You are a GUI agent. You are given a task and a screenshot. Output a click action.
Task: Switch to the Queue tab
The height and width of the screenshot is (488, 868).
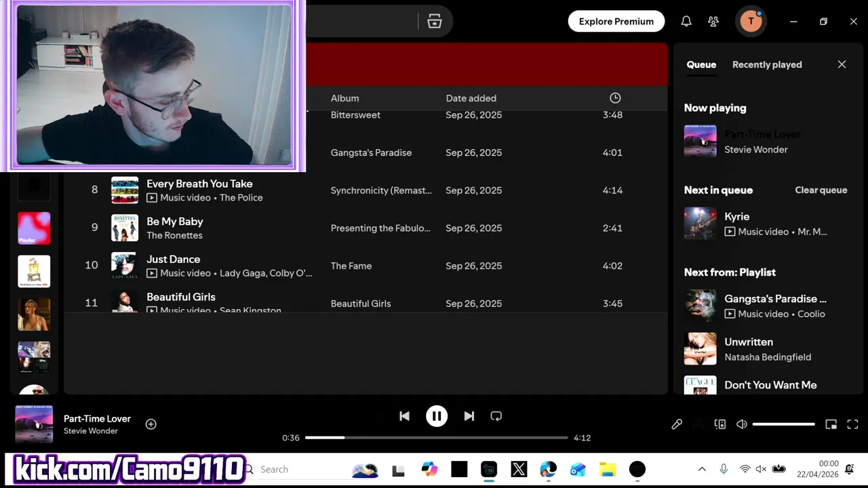[x=701, y=64]
